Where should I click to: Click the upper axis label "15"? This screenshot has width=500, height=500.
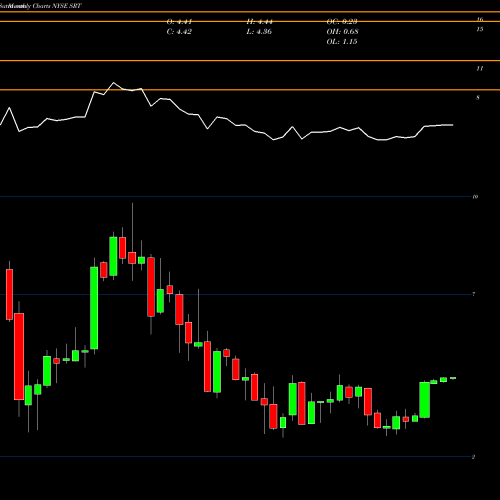pyautogui.click(x=480, y=29)
